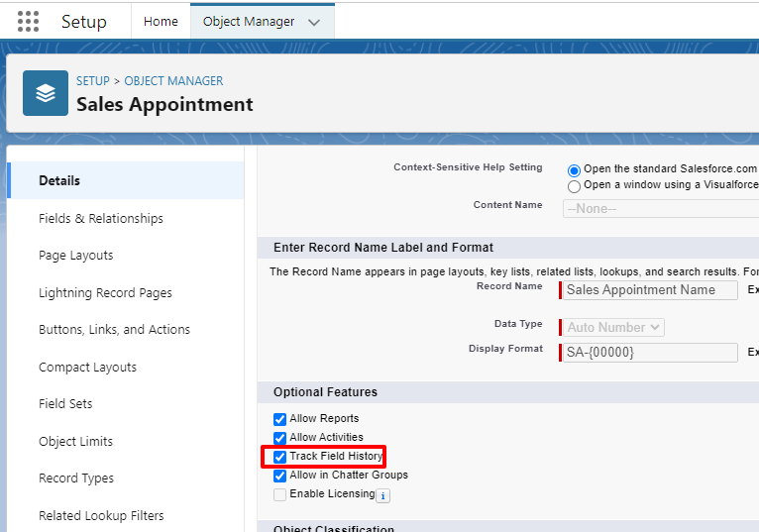
Task: Switch to the Home tab
Action: coord(161,21)
